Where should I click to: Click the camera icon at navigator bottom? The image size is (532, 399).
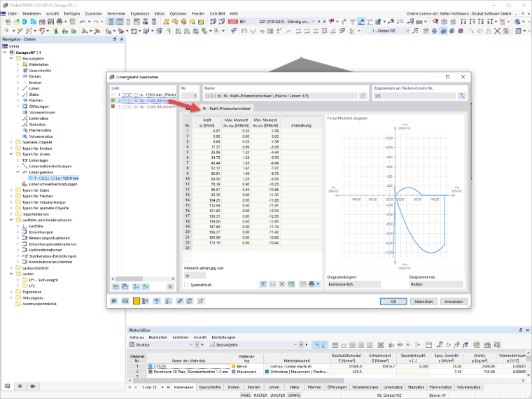[x=33, y=386]
